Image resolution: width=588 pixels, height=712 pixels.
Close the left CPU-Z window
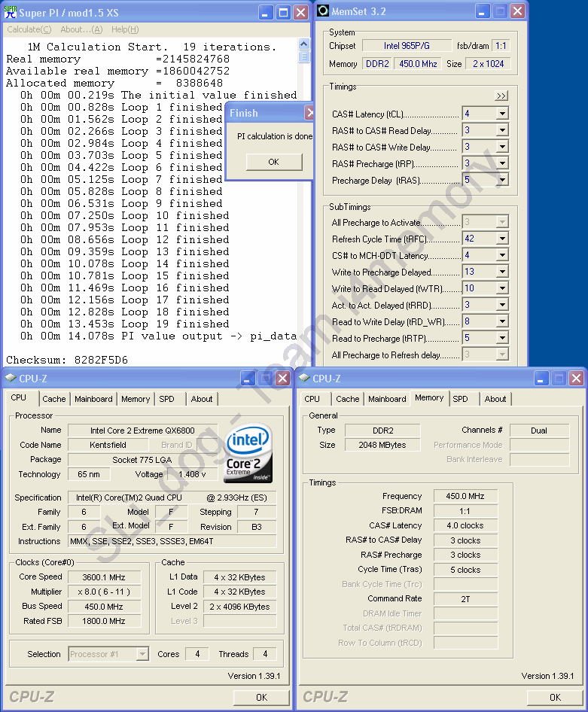[282, 379]
